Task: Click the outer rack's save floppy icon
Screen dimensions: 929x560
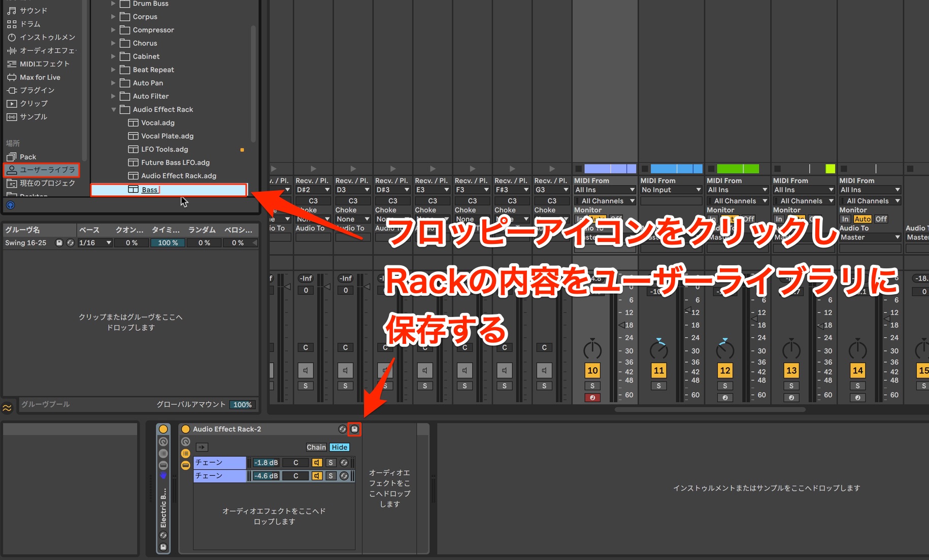Action: (x=163, y=547)
